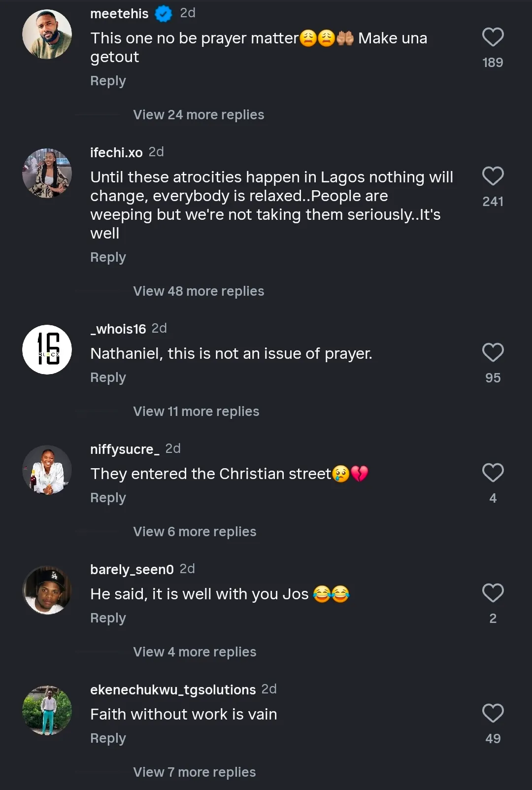This screenshot has height=790, width=532.
Task: Like the comment by meetehis
Action: 493,37
